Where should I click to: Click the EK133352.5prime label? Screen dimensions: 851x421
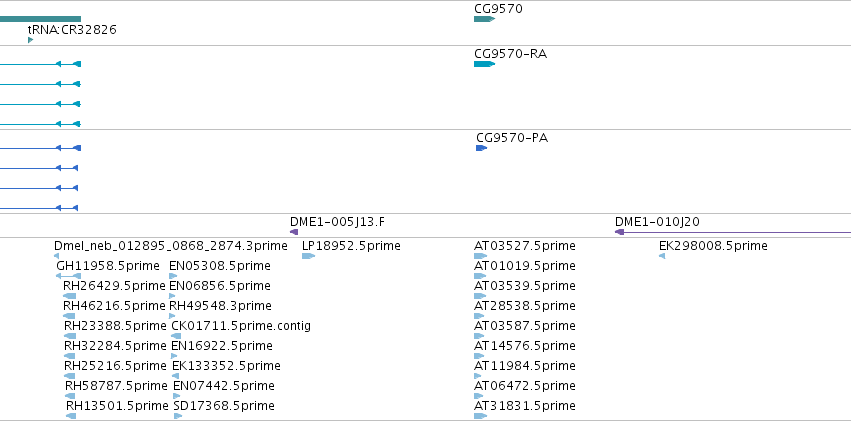(x=226, y=366)
